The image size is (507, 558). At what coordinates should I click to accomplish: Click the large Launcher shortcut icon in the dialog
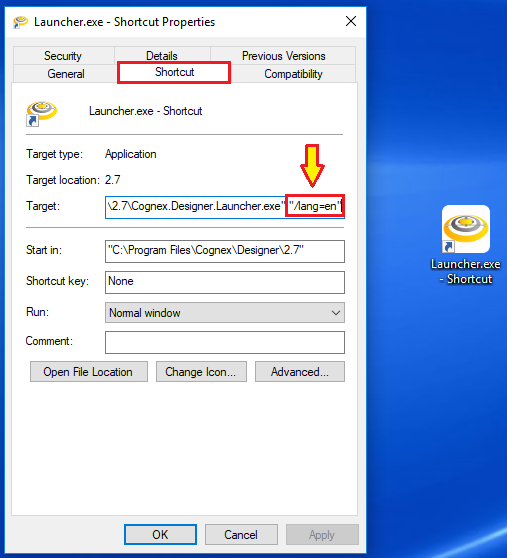(x=41, y=113)
